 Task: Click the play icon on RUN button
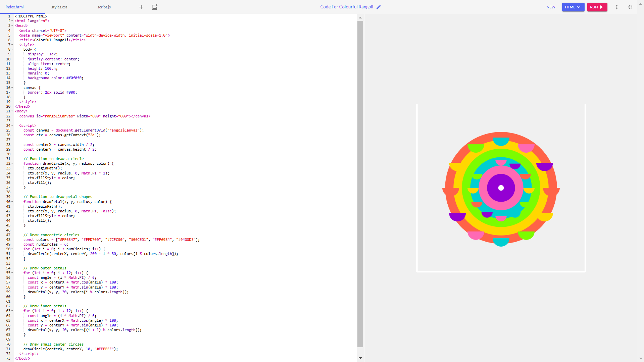(x=601, y=7)
